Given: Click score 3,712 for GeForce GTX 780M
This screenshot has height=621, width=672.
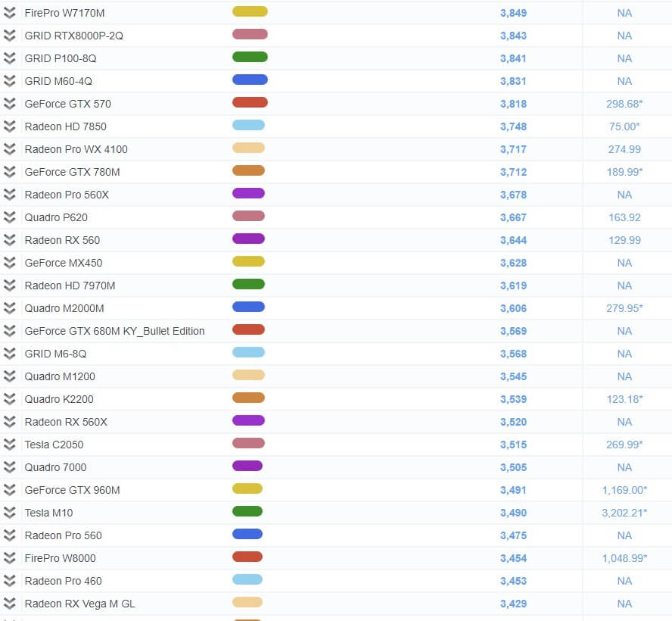Looking at the screenshot, I should [x=513, y=173].
